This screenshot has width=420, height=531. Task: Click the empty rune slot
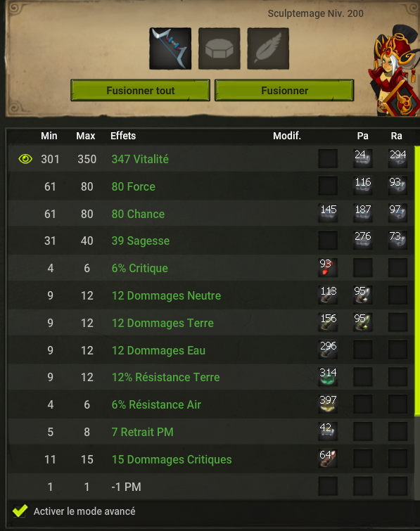(x=219, y=49)
